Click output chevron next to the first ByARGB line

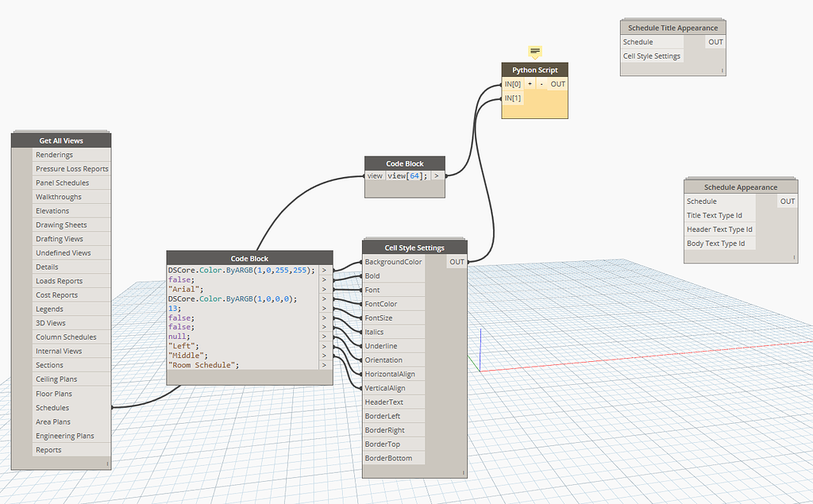[x=325, y=270]
